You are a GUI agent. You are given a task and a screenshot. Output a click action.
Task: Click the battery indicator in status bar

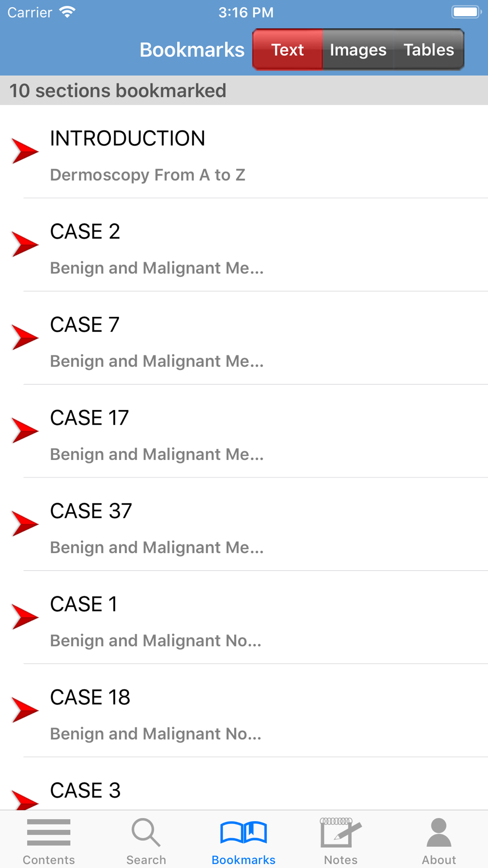point(467,12)
